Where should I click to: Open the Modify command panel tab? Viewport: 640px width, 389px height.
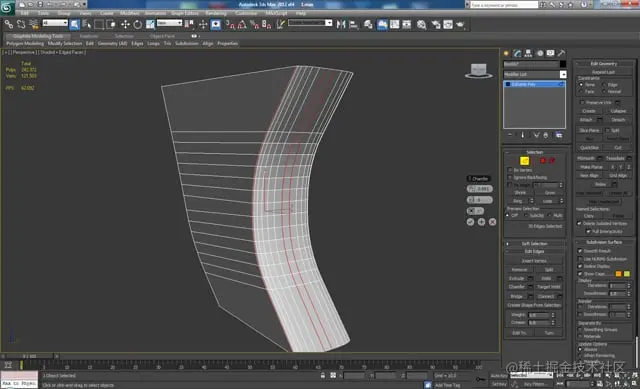click(x=518, y=53)
